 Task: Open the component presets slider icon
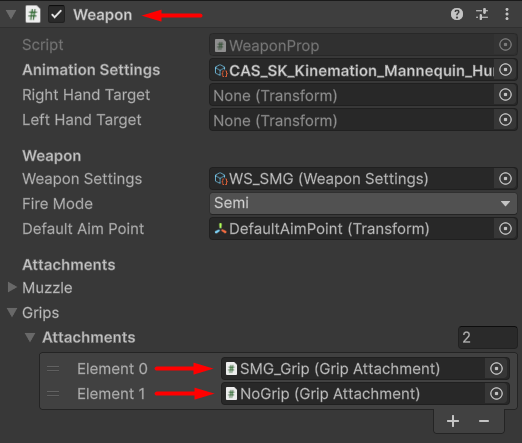pos(482,14)
